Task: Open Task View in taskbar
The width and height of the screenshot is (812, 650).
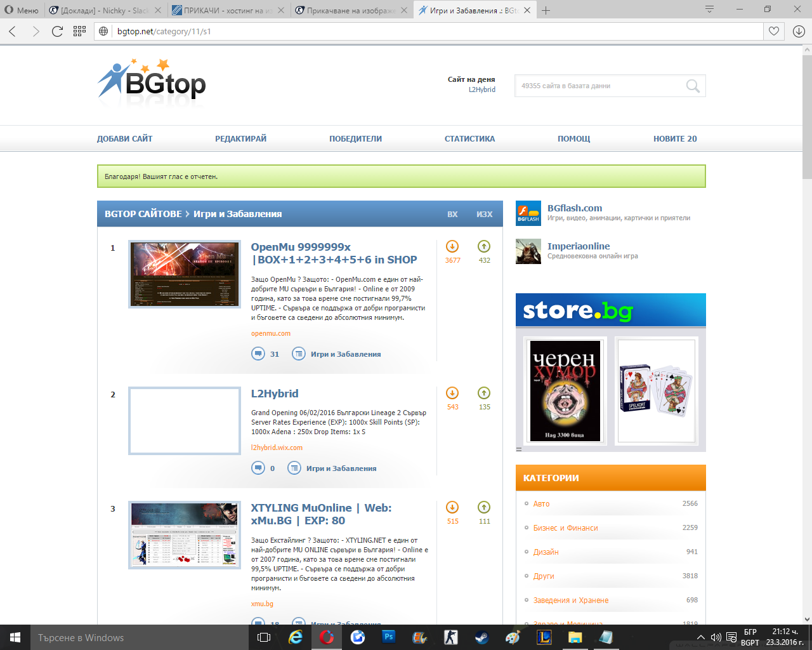Action: (x=264, y=637)
